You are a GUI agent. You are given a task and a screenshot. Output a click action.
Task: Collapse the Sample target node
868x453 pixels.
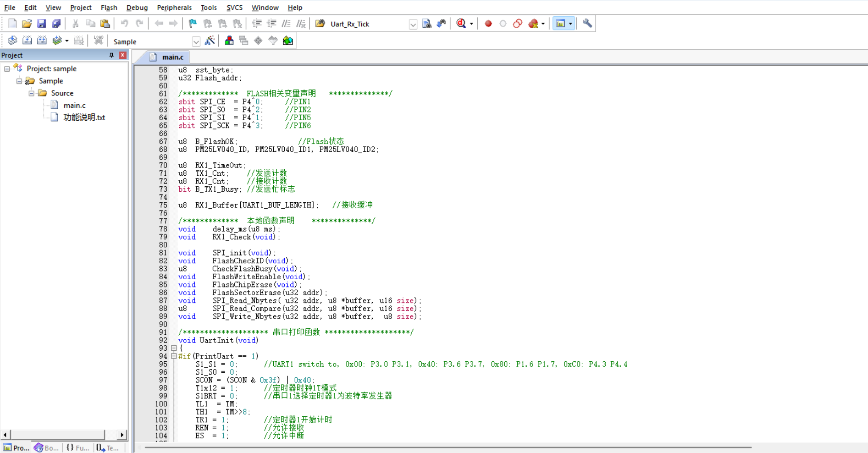19,81
